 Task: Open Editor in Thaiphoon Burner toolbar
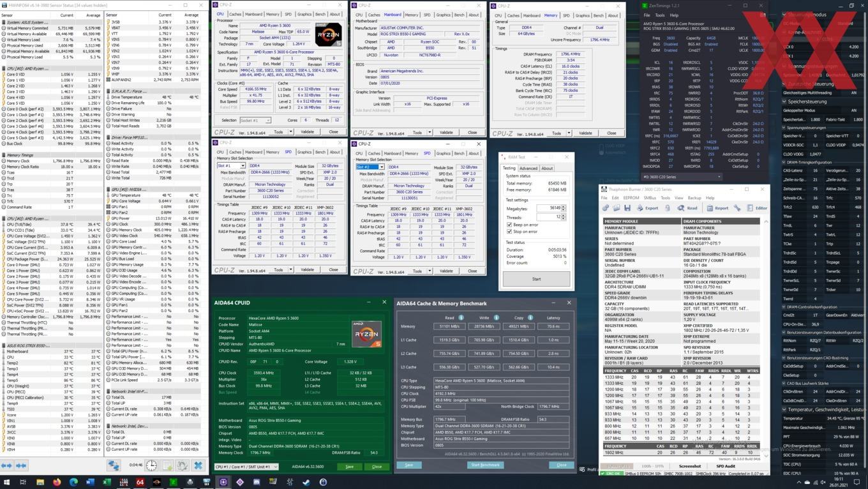[x=757, y=208]
